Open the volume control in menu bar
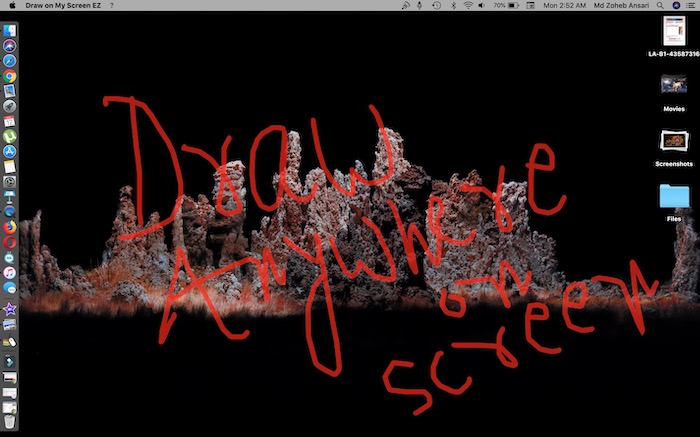This screenshot has height=437, width=700. click(x=482, y=6)
